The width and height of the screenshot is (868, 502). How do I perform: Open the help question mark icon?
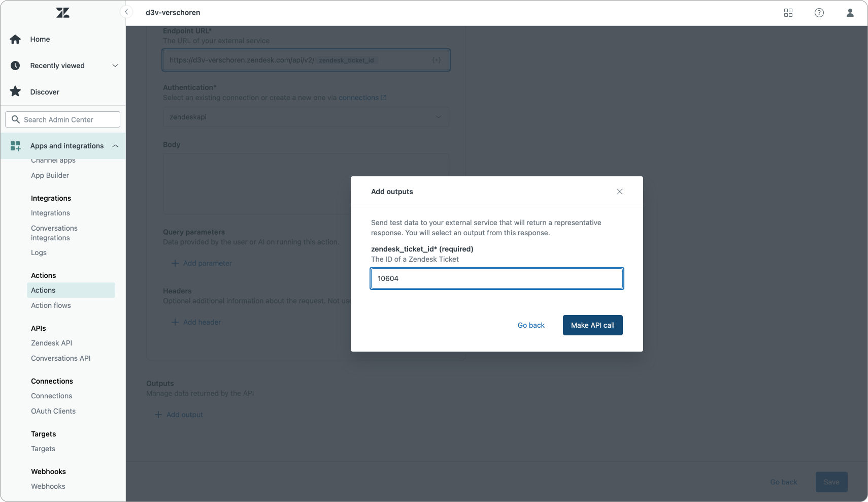click(819, 13)
